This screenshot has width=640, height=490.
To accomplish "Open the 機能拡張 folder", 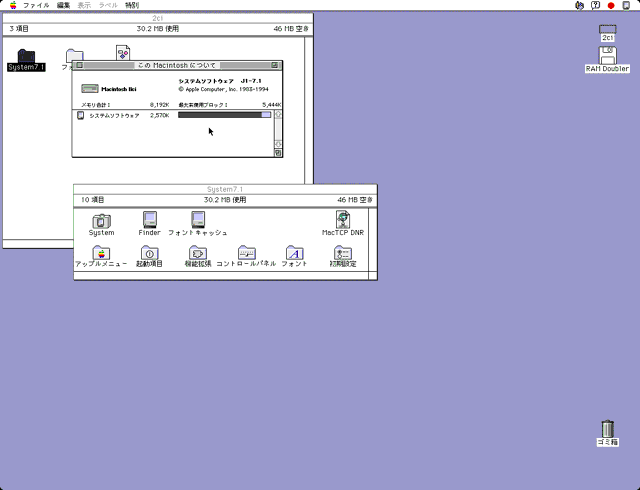I will pyautogui.click(x=198, y=253).
